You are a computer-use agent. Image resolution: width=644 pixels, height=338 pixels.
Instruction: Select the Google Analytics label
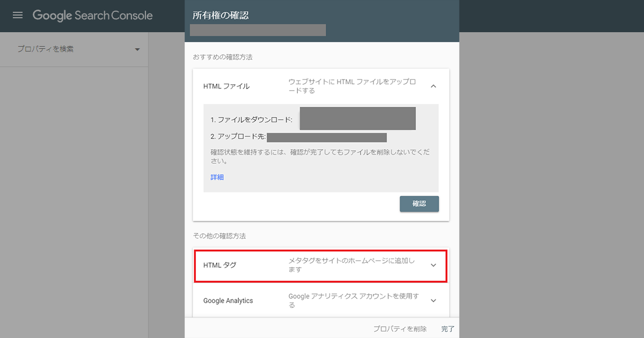pos(228,300)
